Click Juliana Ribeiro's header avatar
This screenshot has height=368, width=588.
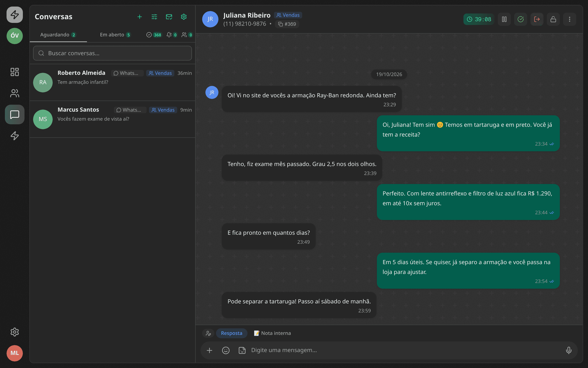tap(210, 19)
